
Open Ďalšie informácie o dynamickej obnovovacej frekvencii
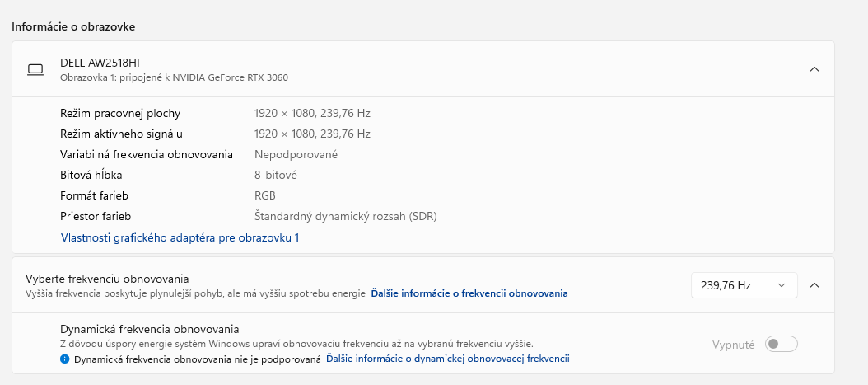pos(447,359)
